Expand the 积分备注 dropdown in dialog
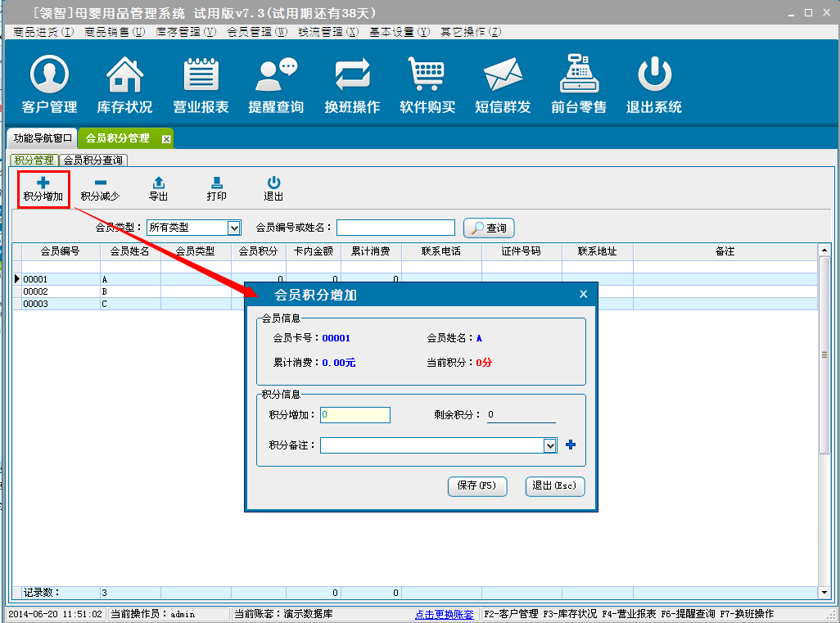This screenshot has height=623, width=840. pos(550,445)
